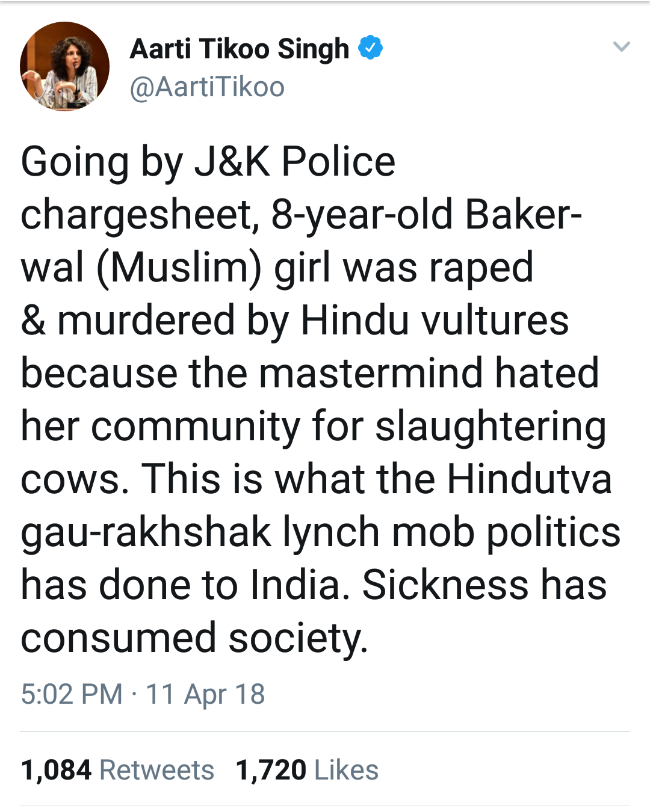This screenshot has width=650, height=812.
Task: Click the blue verified badge
Action: click(x=371, y=48)
